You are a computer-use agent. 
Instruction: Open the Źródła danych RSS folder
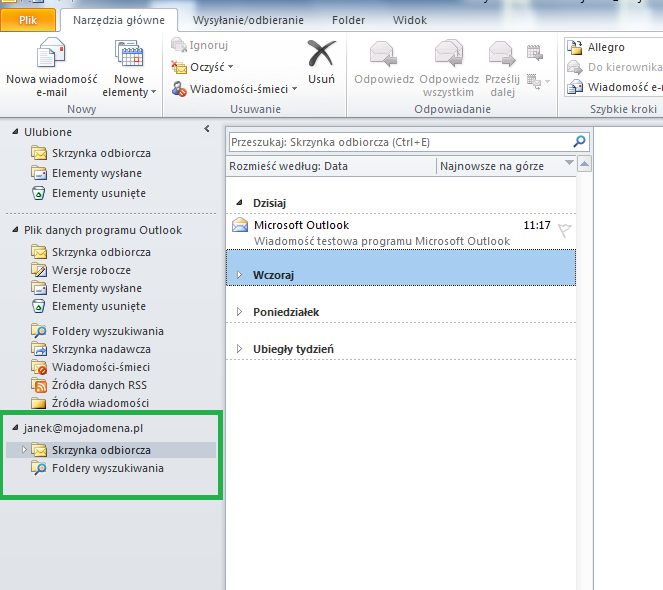[99, 385]
